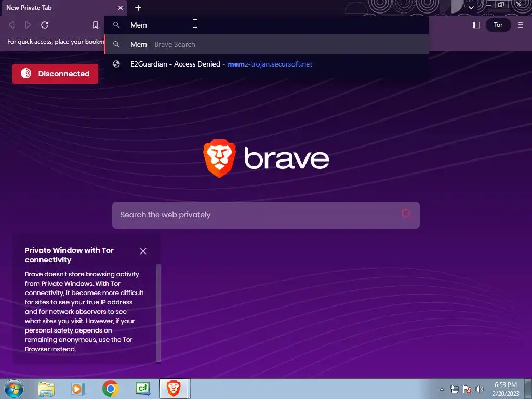The image size is (532, 399).
Task: Click the 'Private Window with Tor connectivity' heading
Action: click(x=69, y=255)
